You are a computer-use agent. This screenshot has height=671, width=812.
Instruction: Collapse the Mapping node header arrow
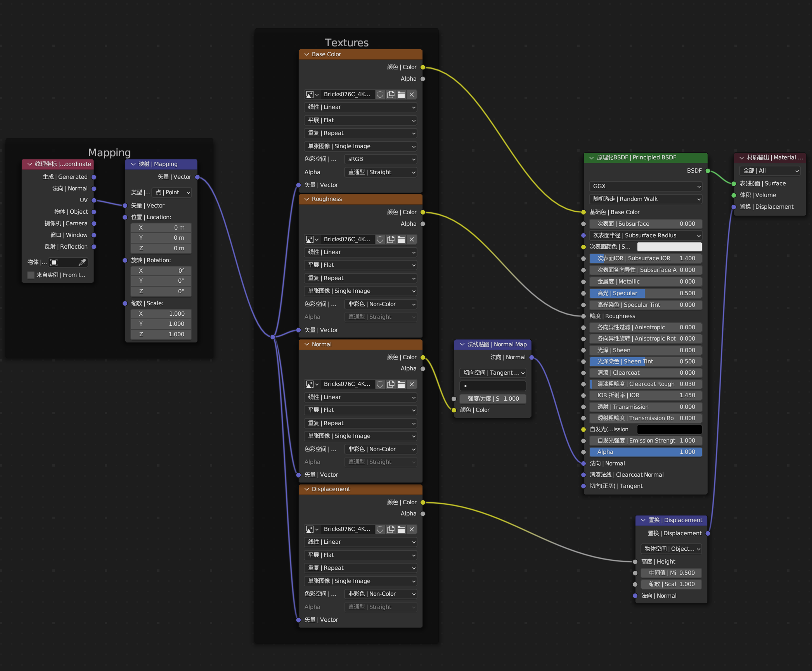[x=133, y=164]
